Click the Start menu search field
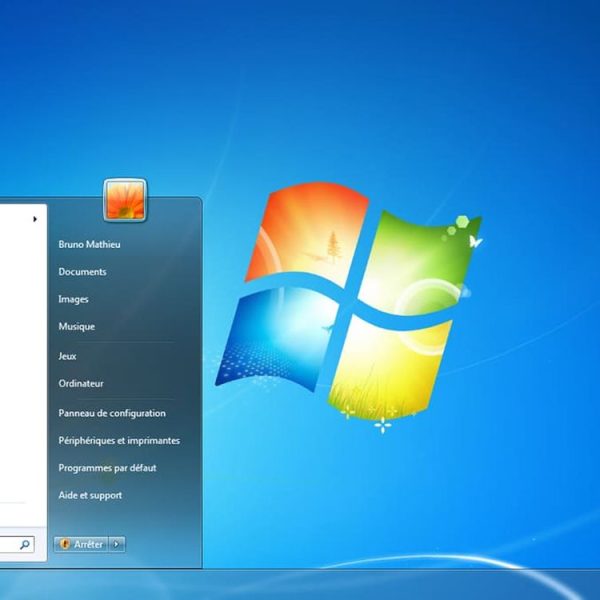Viewport: 600px width, 600px height. coord(17,544)
